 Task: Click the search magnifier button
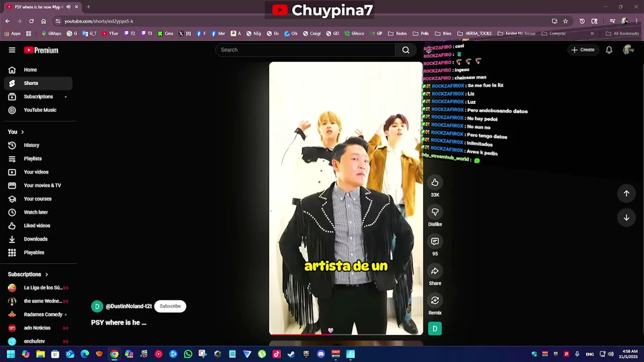point(406,50)
